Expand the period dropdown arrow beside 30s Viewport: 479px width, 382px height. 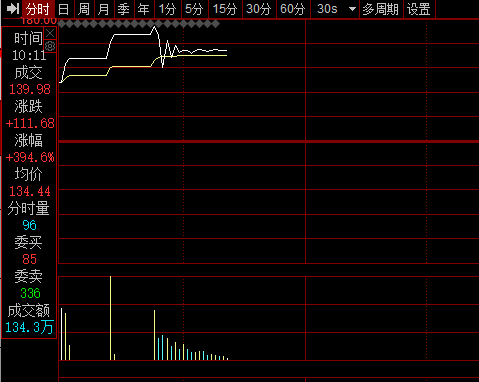[352, 9]
